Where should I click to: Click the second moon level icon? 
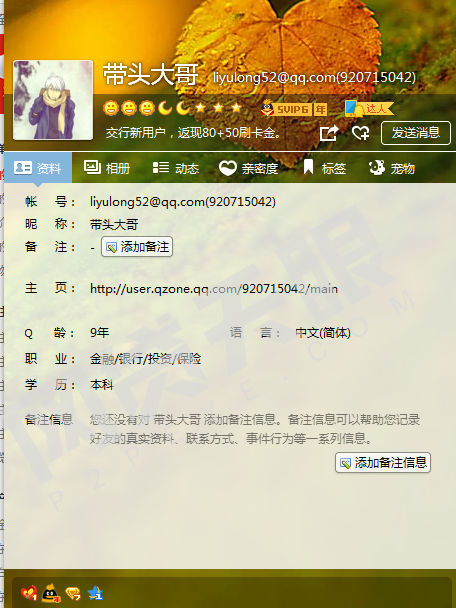(x=183, y=108)
